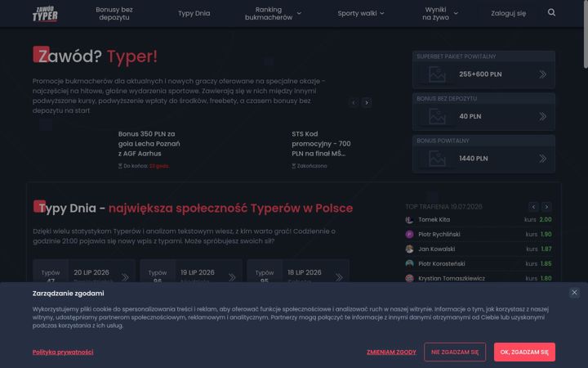588x368 pixels.
Task: Open Sporty walki menu
Action: pyautogui.click(x=357, y=13)
